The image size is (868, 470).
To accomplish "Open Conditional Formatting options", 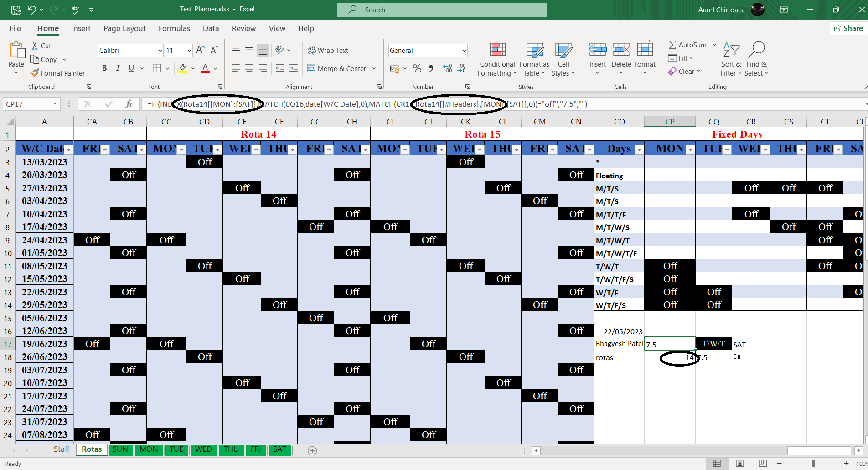I will 496,59.
